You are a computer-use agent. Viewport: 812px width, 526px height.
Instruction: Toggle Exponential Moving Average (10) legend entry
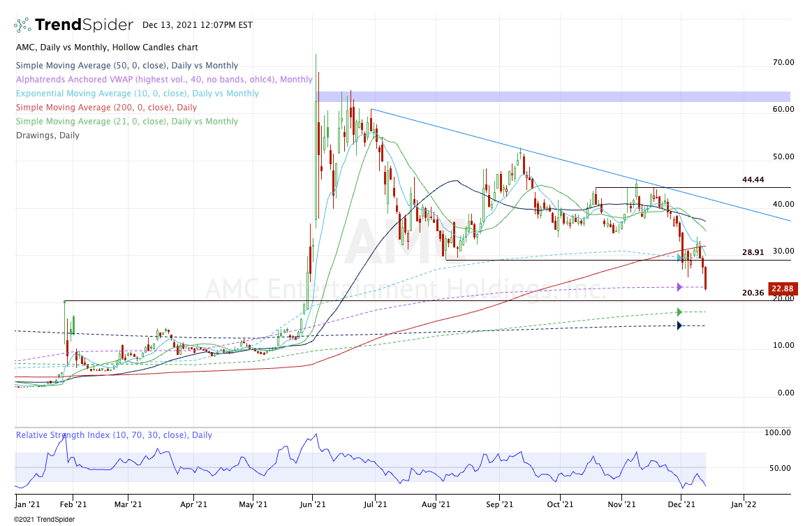[137, 94]
